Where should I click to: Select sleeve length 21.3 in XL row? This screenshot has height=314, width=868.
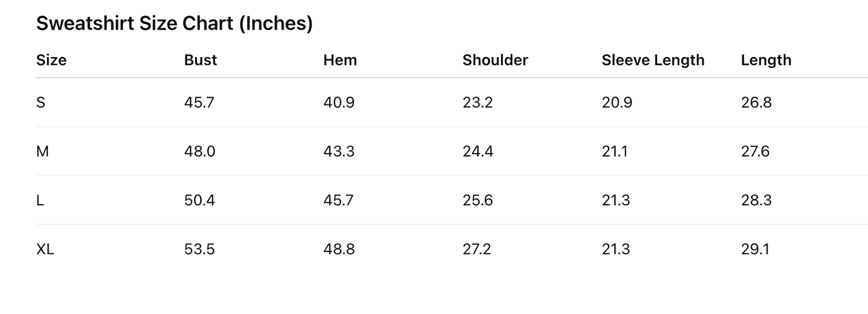616,249
